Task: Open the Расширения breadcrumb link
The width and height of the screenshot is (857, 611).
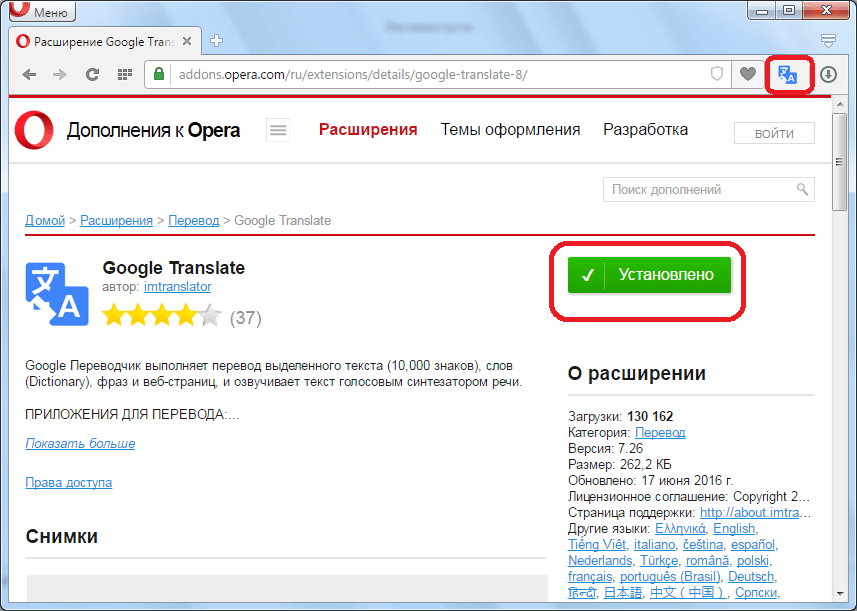Action: [x=116, y=221]
